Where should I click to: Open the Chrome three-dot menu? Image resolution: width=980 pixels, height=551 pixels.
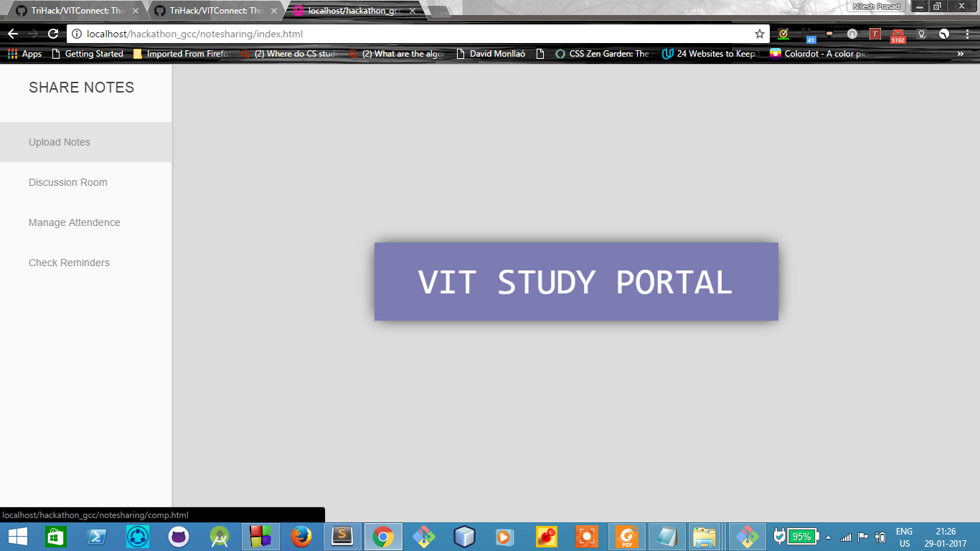[966, 34]
